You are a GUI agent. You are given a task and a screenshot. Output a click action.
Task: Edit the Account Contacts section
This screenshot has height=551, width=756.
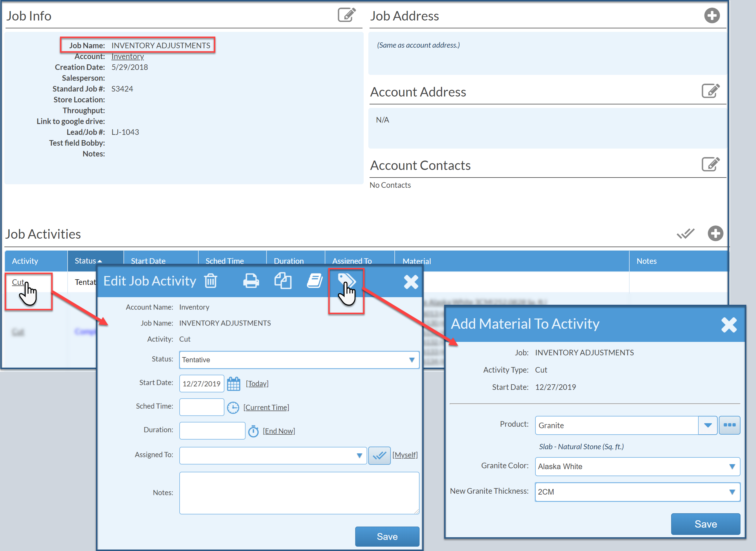710,164
